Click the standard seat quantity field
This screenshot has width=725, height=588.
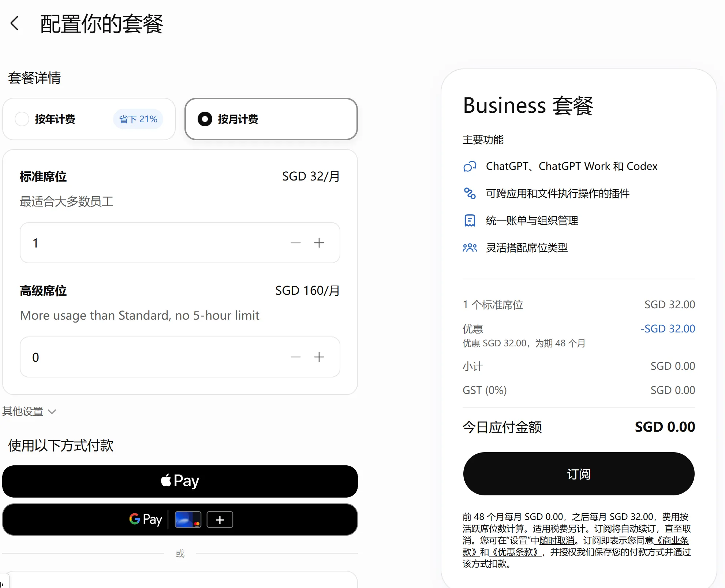point(180,243)
